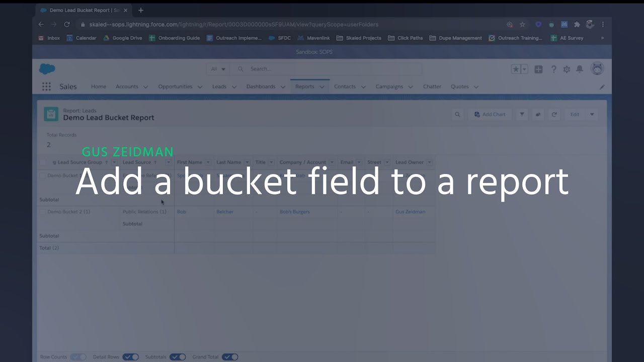Toggle the Grand Total switch
Image resolution: width=644 pixels, height=362 pixels.
pyautogui.click(x=230, y=357)
